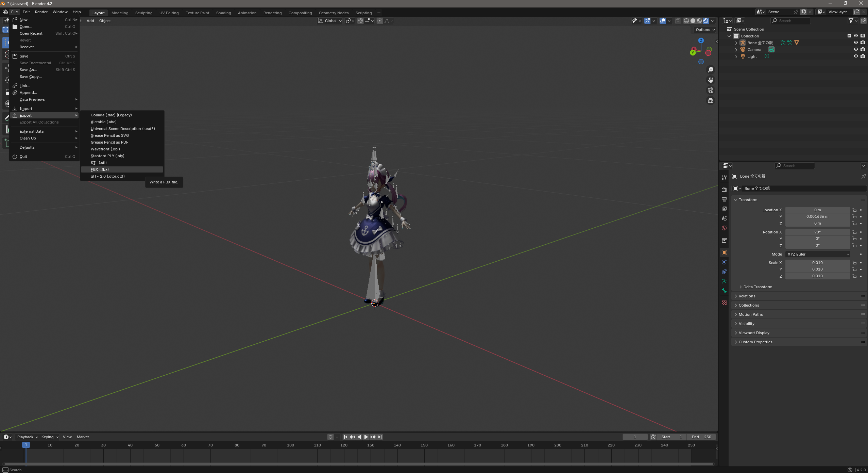The width and height of the screenshot is (868, 473).
Task: Expand the Bone object in outliner
Action: 736,43
